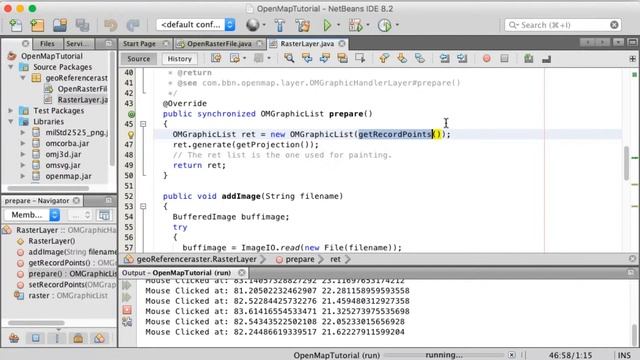Open the Profile Project dropdown arrow

(x=397, y=25)
